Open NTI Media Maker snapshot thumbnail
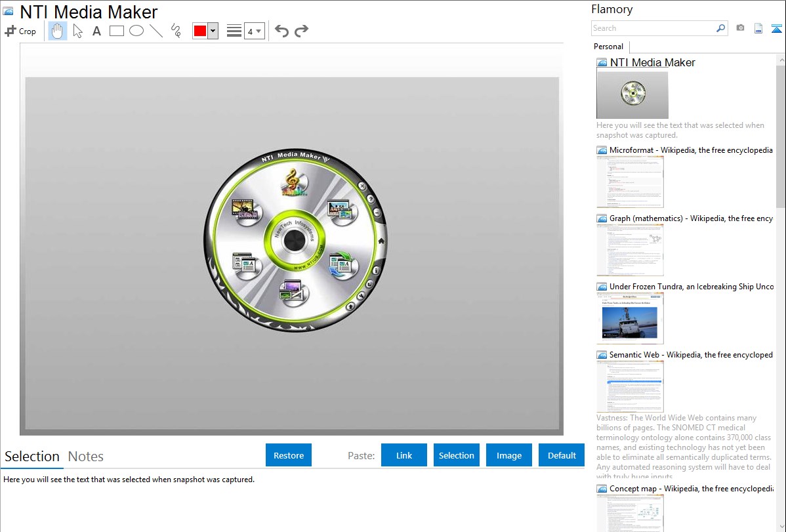The width and height of the screenshot is (786, 532). 632,94
